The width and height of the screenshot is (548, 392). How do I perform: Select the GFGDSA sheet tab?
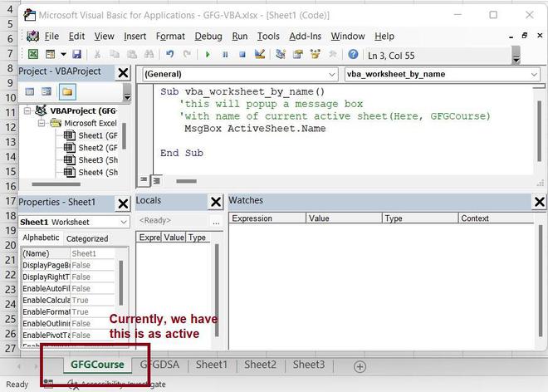[x=160, y=365]
